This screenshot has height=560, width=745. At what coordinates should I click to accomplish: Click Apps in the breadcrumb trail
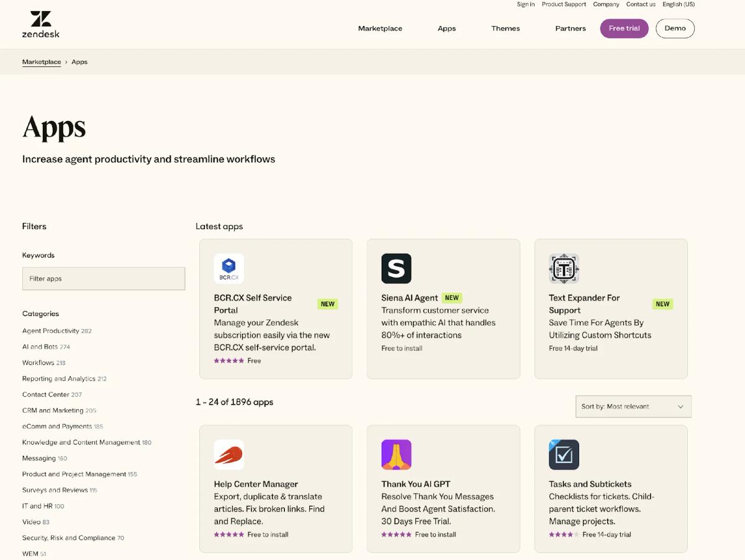(79, 62)
